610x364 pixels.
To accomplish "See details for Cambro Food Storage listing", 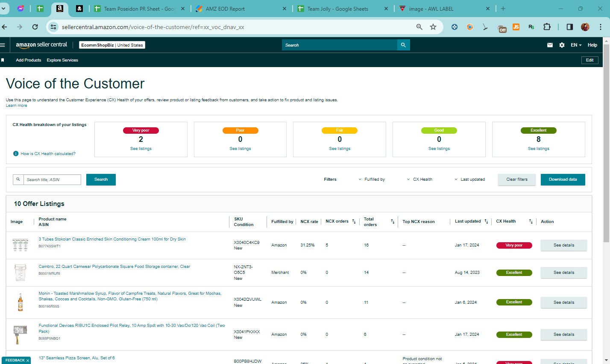I will pos(563,273).
